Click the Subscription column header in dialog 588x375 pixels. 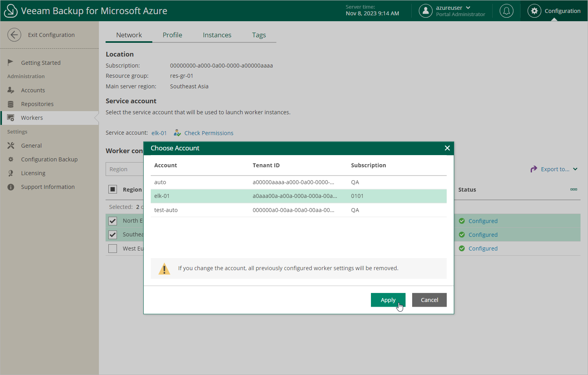click(x=369, y=165)
